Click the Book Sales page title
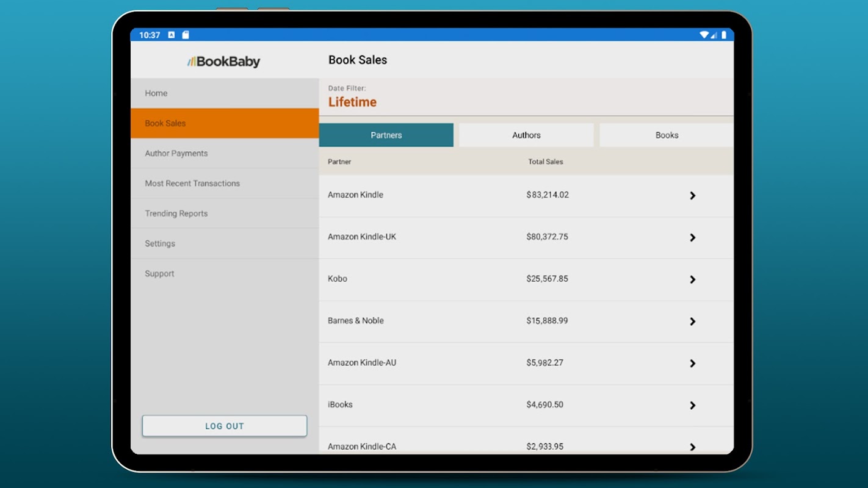The height and width of the screenshot is (488, 868). coord(358,60)
